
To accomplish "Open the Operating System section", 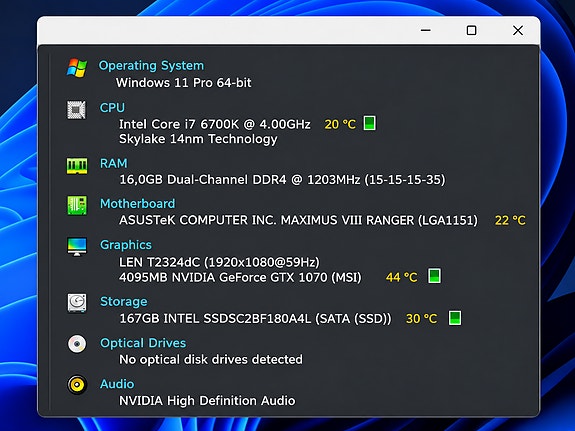I will pyautogui.click(x=151, y=66).
